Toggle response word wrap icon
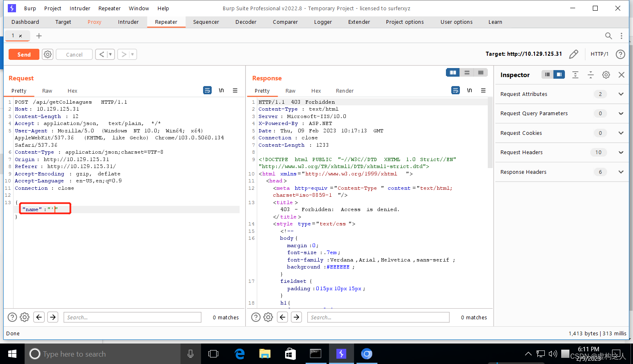This screenshot has height=364, width=633. pos(455,90)
